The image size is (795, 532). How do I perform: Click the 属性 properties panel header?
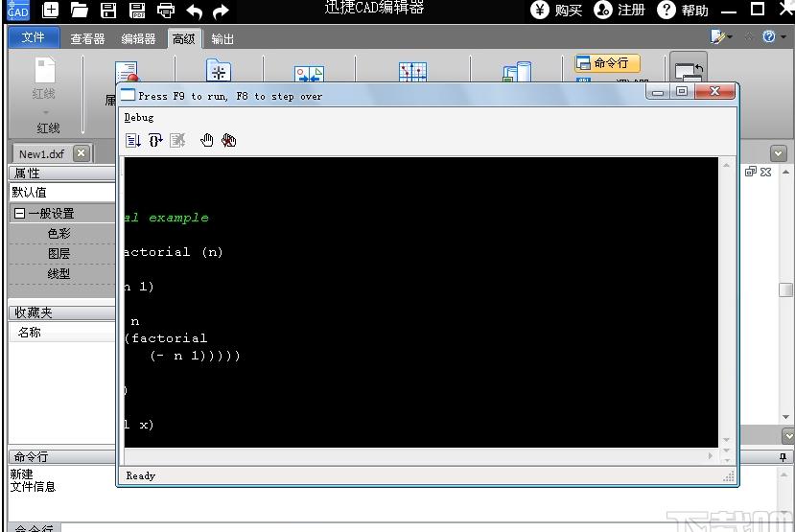tap(62, 173)
